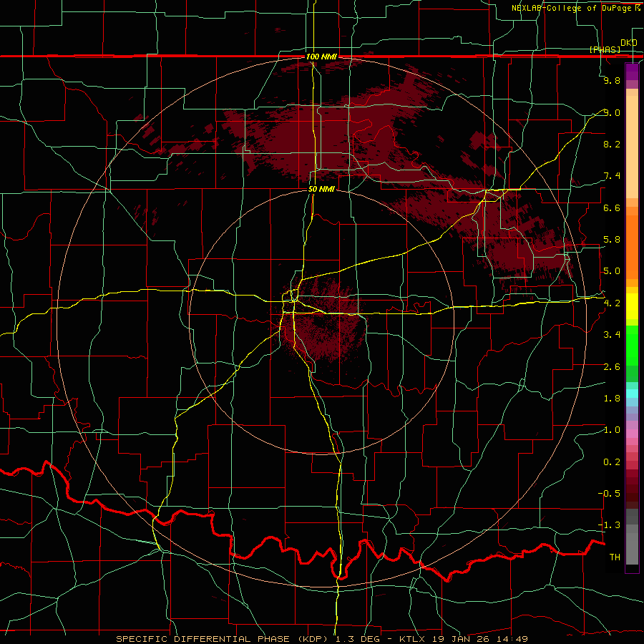Click the -0.5 scale value
644x644 pixels.
[x=609, y=494]
